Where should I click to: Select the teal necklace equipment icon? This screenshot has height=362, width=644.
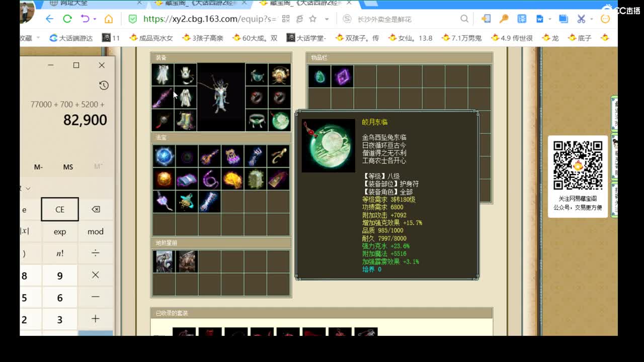click(257, 75)
